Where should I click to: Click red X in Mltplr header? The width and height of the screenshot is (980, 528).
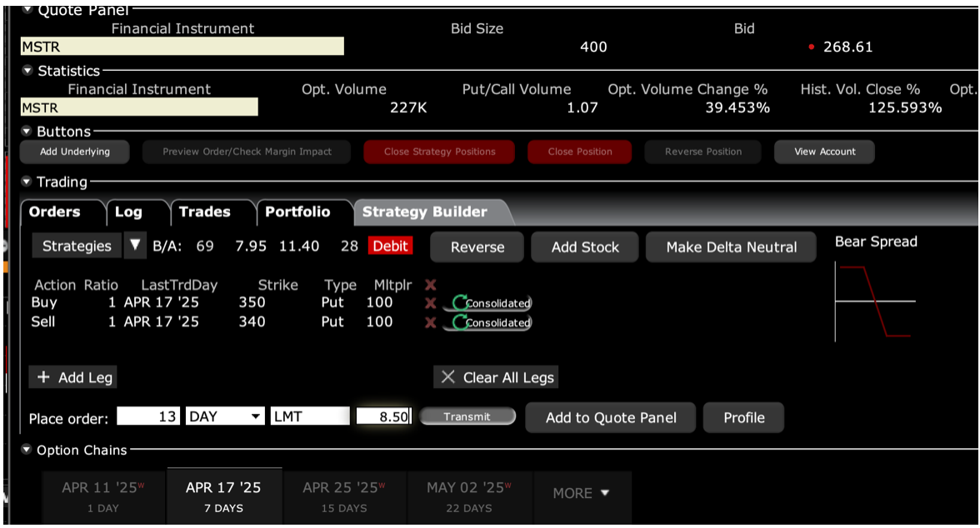click(x=431, y=285)
